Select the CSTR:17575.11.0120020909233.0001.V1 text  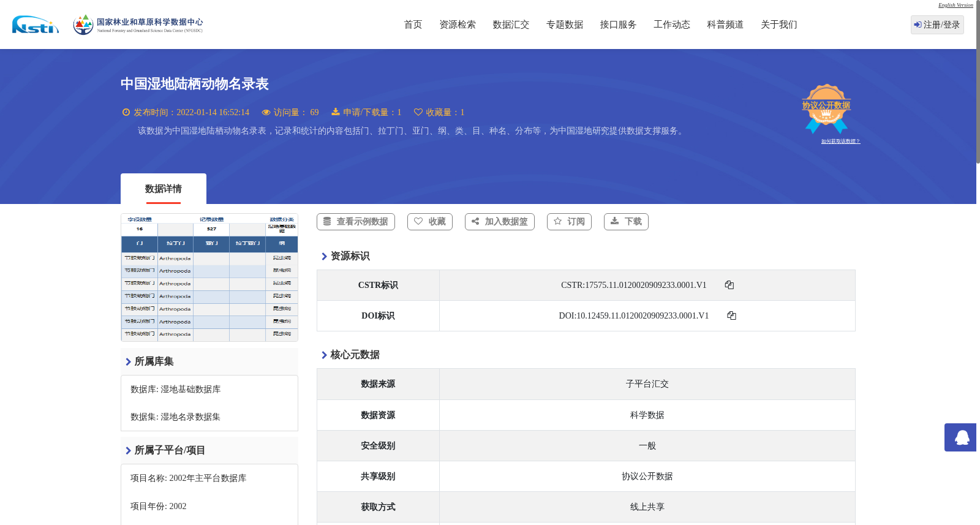tap(634, 285)
